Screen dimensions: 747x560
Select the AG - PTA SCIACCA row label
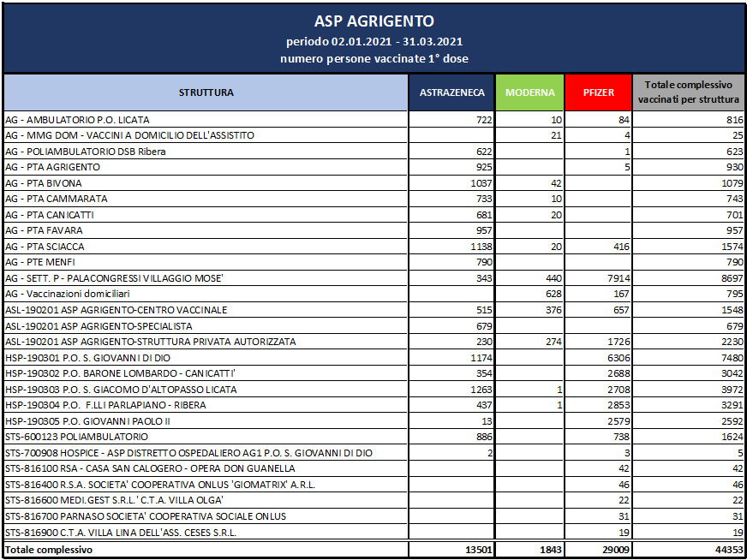pos(45,247)
